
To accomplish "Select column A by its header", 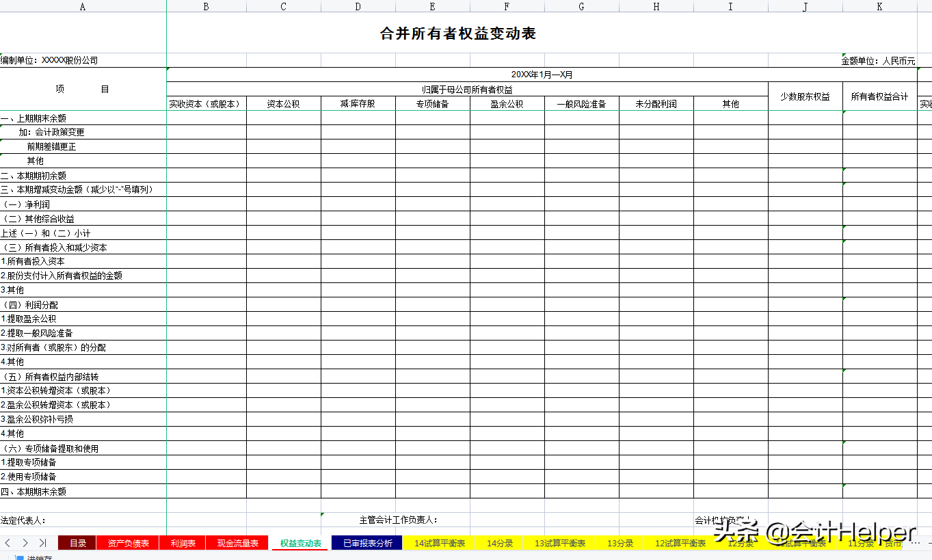I will [x=82, y=6].
